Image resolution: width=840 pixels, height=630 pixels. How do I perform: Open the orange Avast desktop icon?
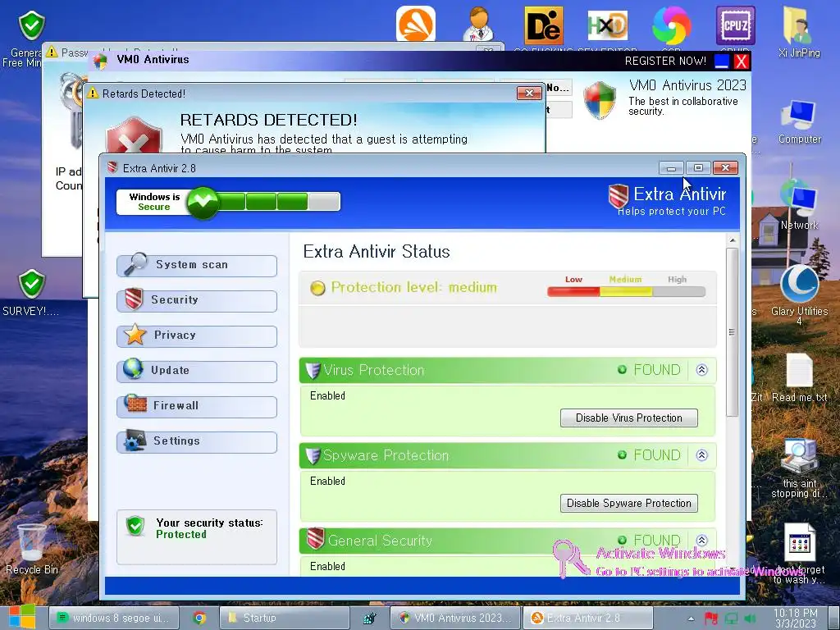pos(416,24)
